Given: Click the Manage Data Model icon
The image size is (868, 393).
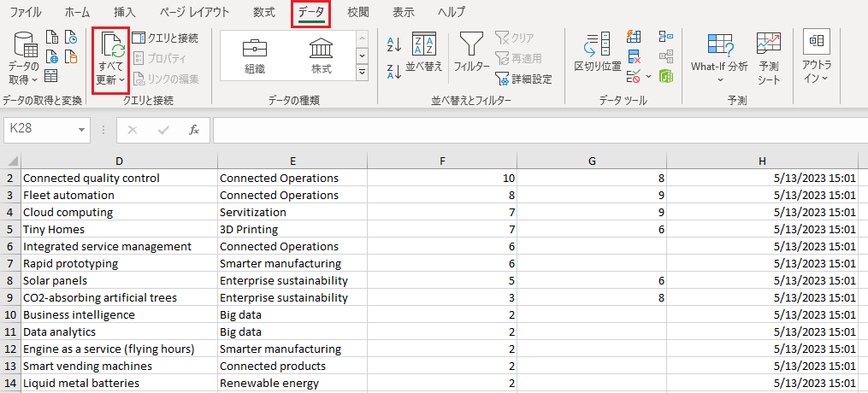Looking at the screenshot, I should (666, 76).
